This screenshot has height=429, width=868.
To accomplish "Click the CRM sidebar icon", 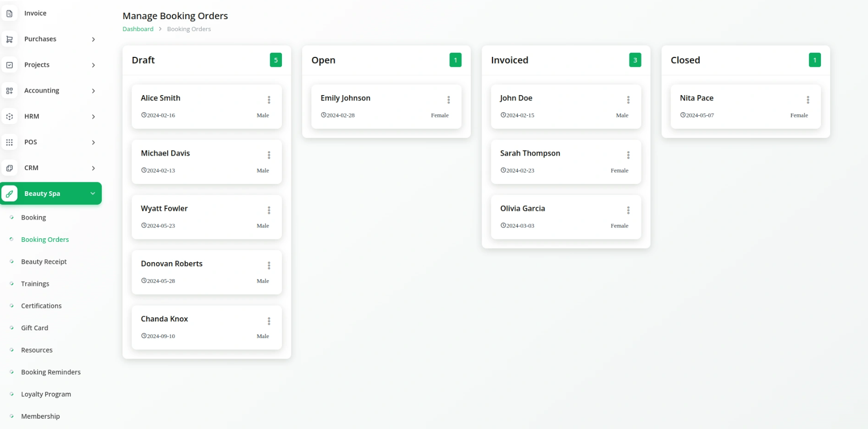I will [9, 168].
